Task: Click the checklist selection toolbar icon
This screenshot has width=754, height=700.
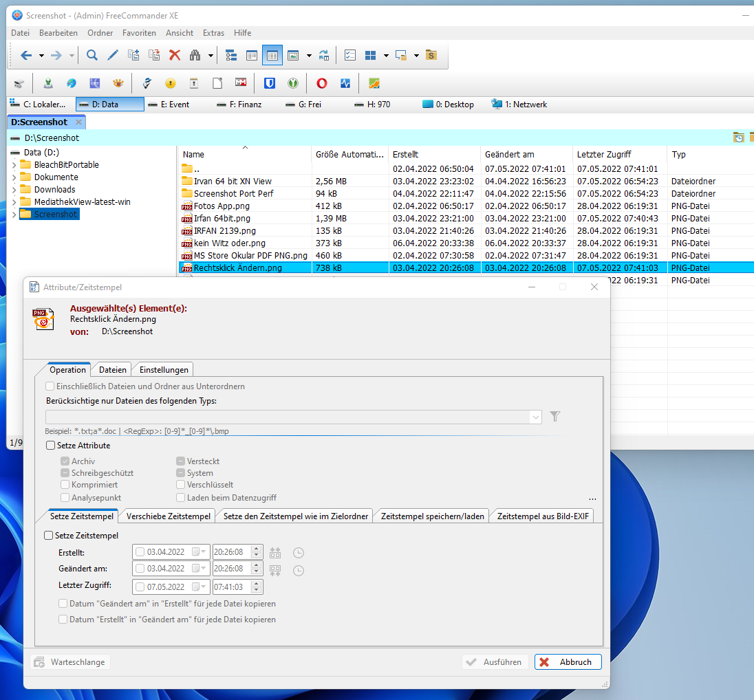Action: coord(350,55)
